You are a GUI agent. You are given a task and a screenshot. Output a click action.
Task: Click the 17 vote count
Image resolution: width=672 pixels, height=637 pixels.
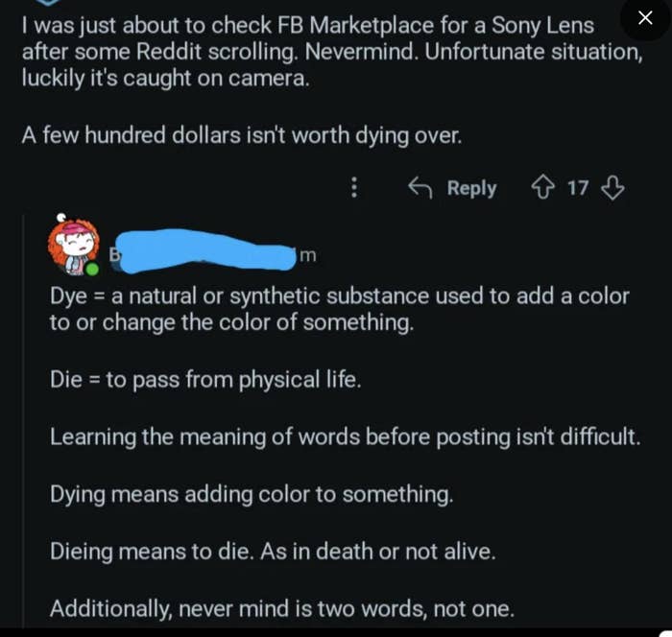577,188
